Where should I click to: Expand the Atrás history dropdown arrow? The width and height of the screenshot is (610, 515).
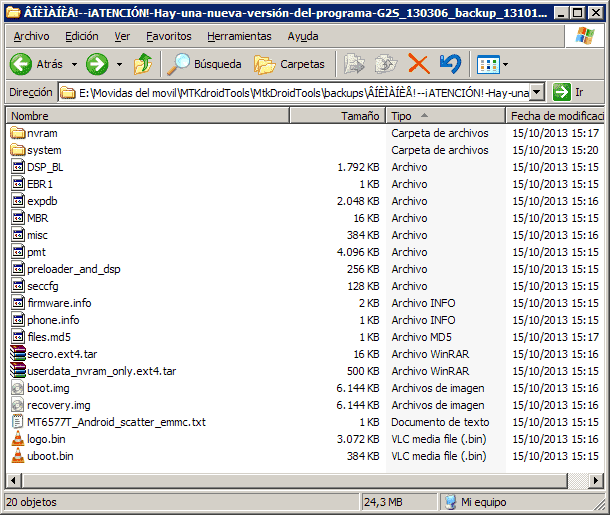(74, 65)
